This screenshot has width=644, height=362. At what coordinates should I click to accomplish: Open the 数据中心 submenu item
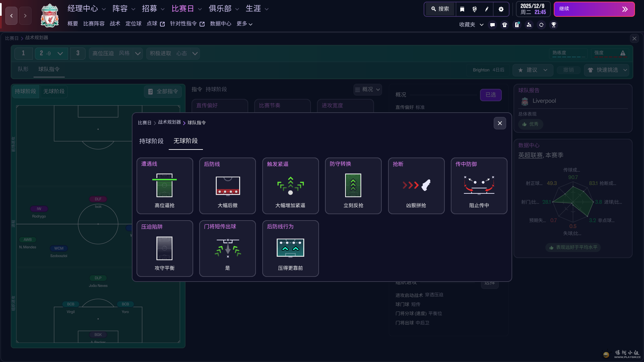220,24
